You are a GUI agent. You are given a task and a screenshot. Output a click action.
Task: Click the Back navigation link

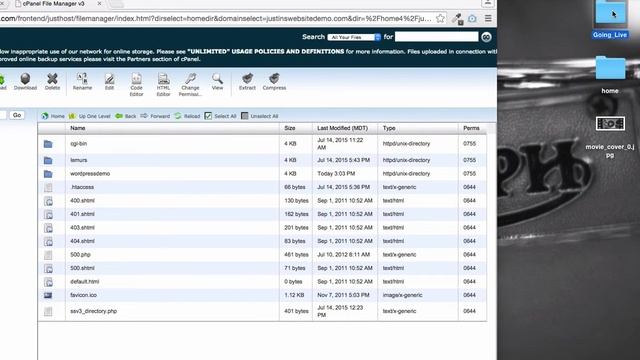pos(126,116)
